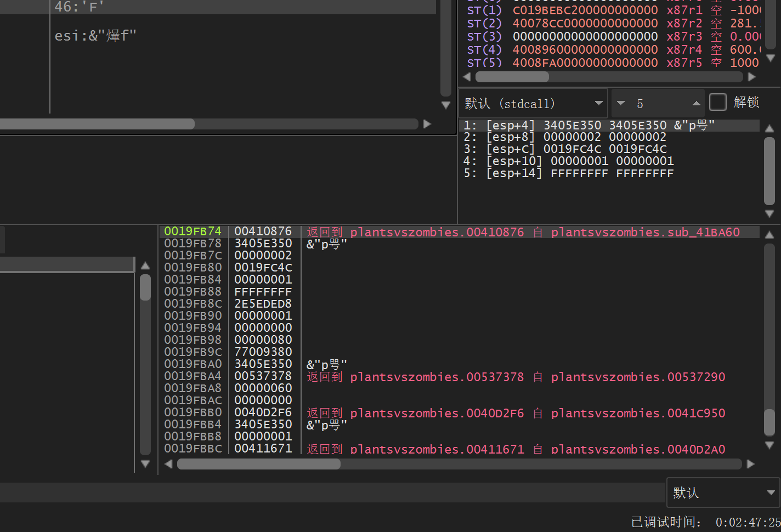Open the bottom 默认 dropdown
This screenshot has height=532, width=781.
(723, 493)
